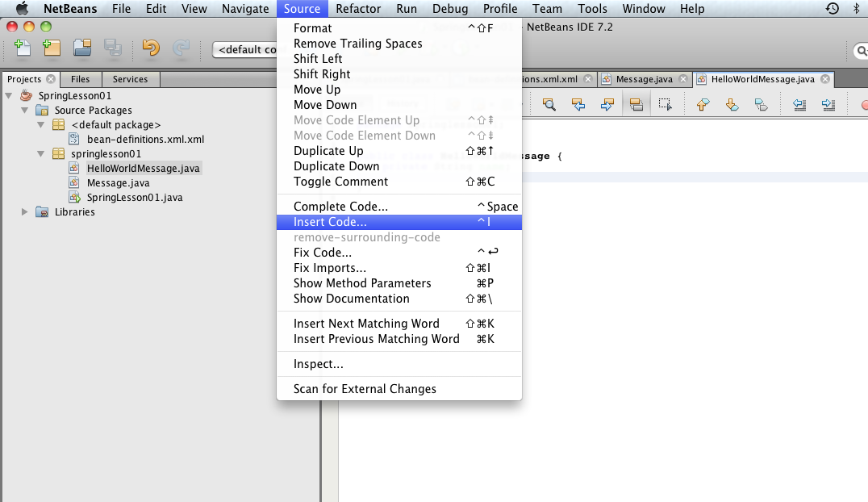
Task: Expand the Libraries node
Action: coord(25,211)
